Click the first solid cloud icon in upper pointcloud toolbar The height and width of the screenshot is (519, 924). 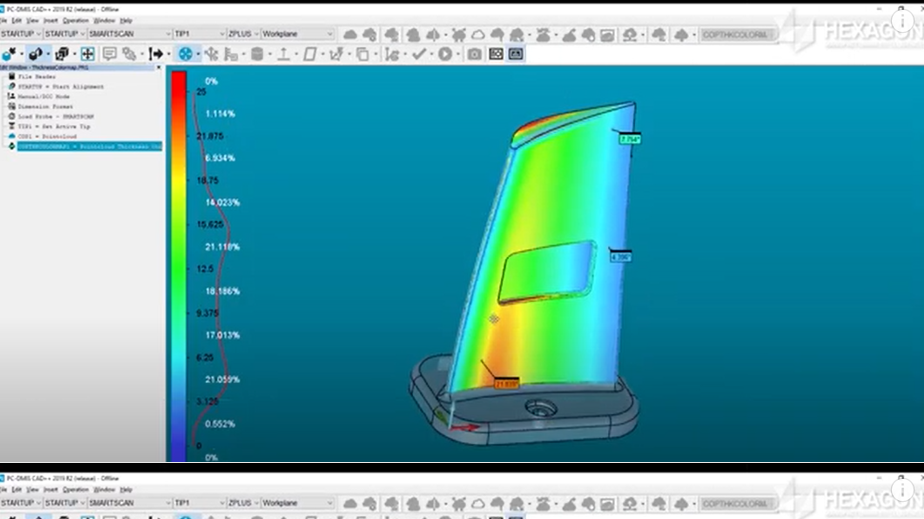350,35
